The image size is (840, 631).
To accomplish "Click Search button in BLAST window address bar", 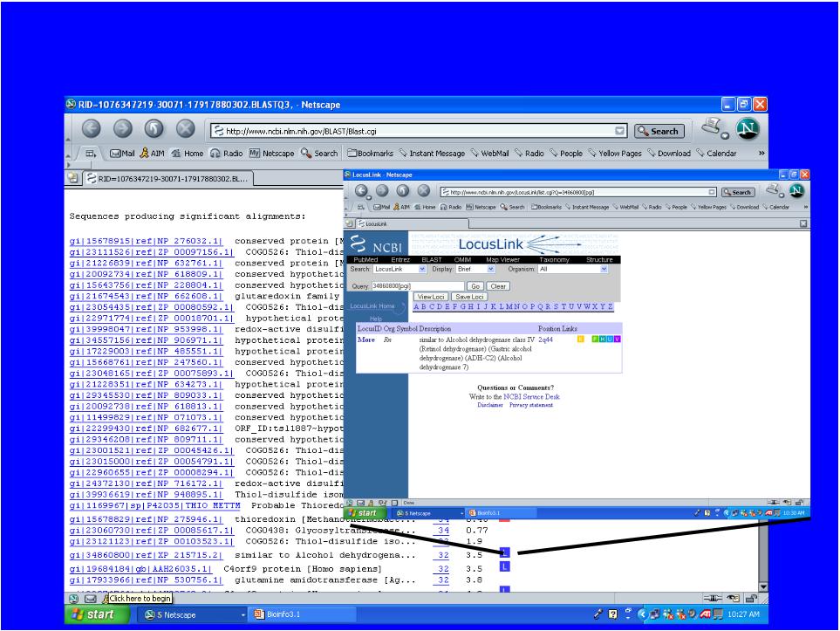I will point(659,131).
